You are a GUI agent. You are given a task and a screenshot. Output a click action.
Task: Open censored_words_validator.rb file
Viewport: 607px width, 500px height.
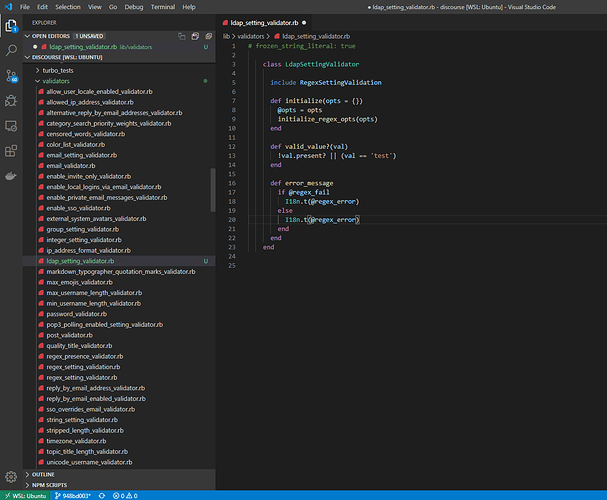(x=86, y=134)
